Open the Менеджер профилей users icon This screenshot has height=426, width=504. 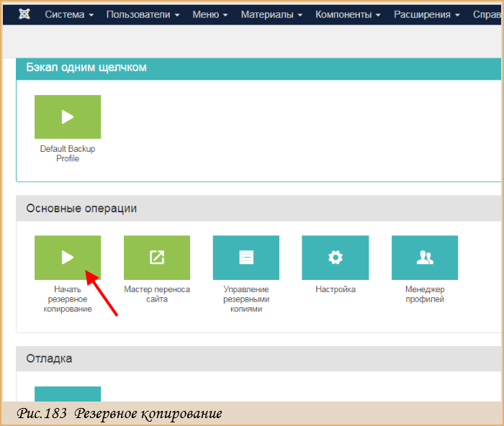[425, 258]
